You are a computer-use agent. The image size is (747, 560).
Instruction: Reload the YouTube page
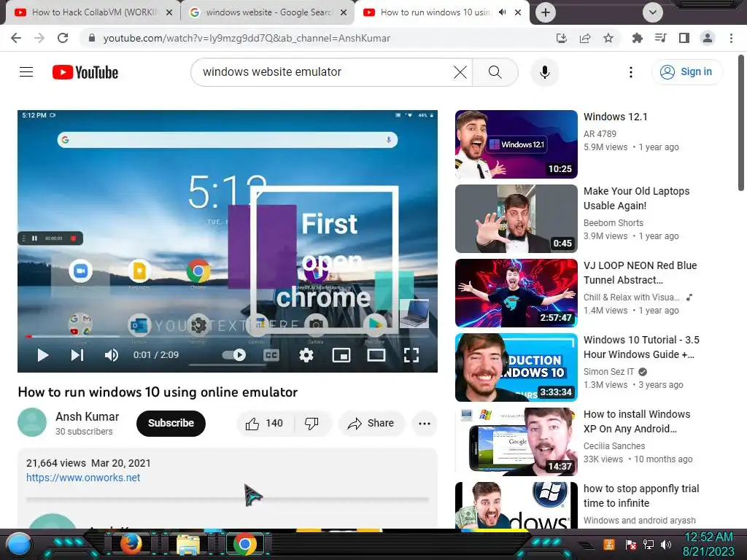[x=63, y=38]
